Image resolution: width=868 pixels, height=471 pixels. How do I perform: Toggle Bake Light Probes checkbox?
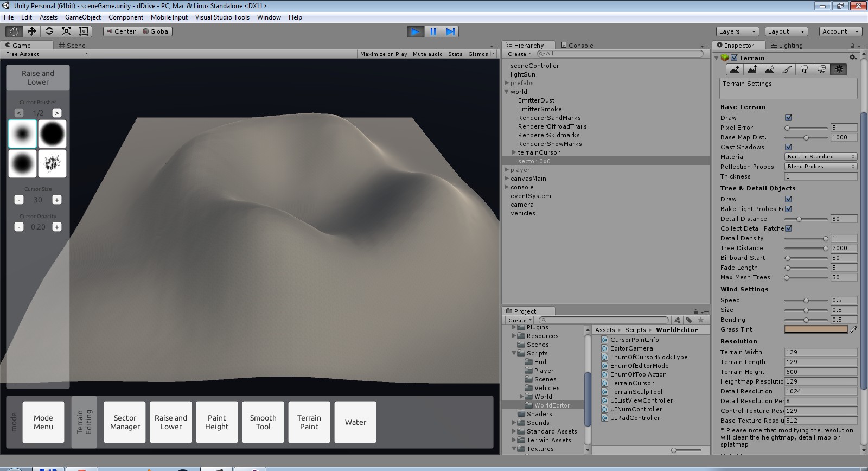pyautogui.click(x=788, y=209)
